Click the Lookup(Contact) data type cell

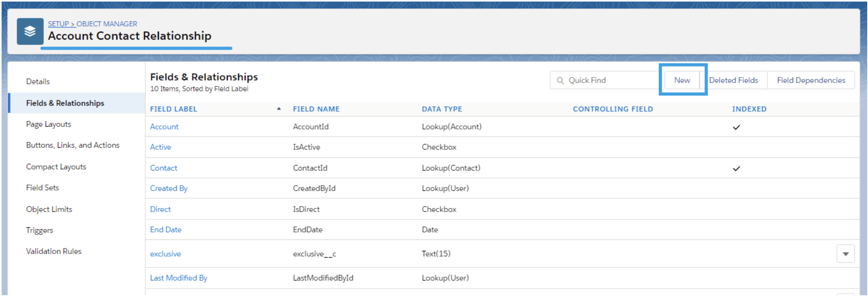[x=451, y=168]
